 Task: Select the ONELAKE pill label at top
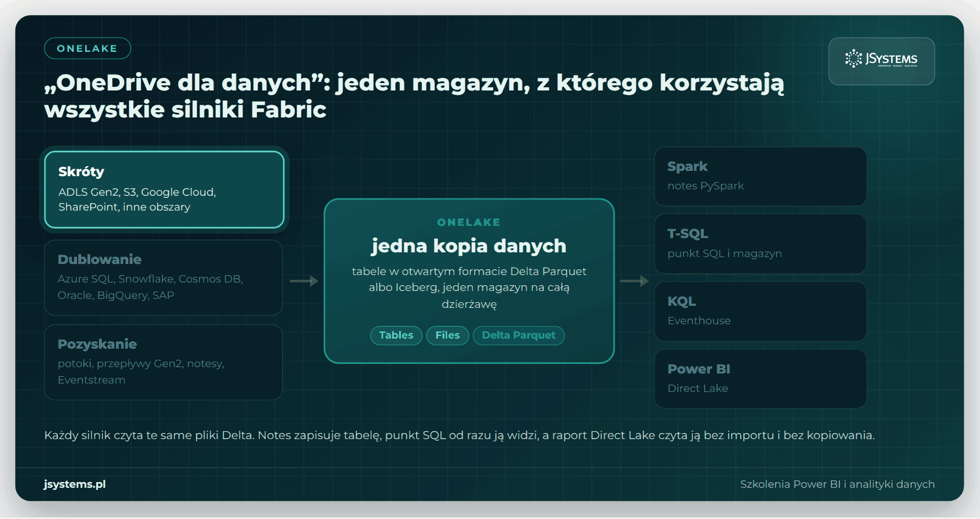[x=87, y=48]
